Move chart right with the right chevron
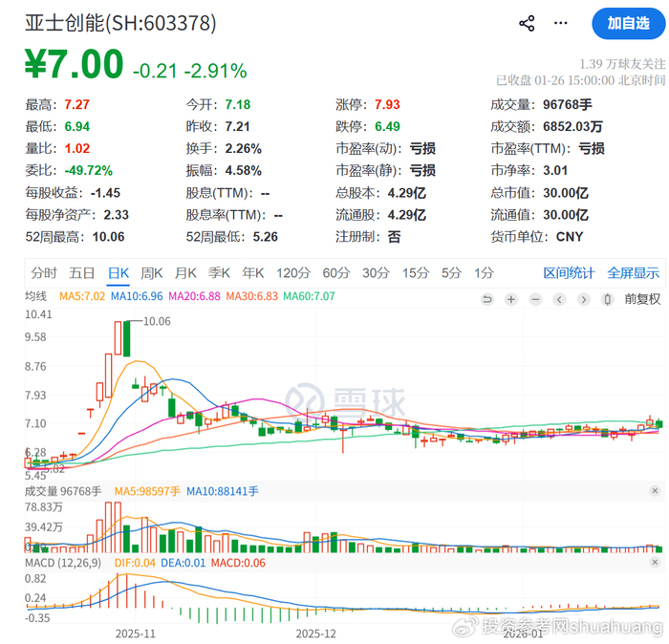This screenshot has height=644, width=669. (x=584, y=299)
